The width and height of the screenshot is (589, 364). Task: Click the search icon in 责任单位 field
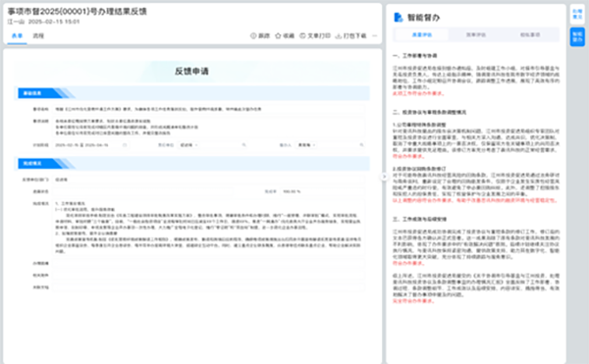point(243,145)
